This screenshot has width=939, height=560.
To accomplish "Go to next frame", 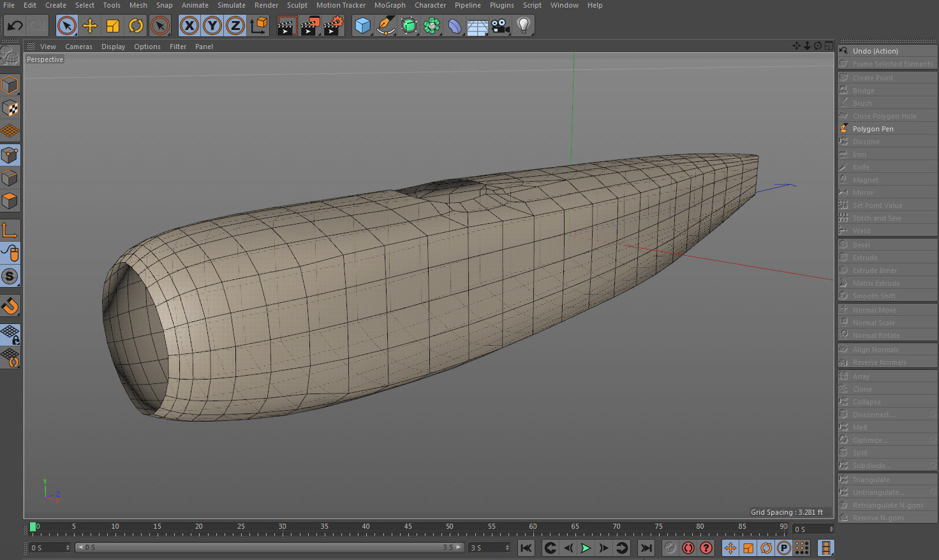I will [x=603, y=548].
